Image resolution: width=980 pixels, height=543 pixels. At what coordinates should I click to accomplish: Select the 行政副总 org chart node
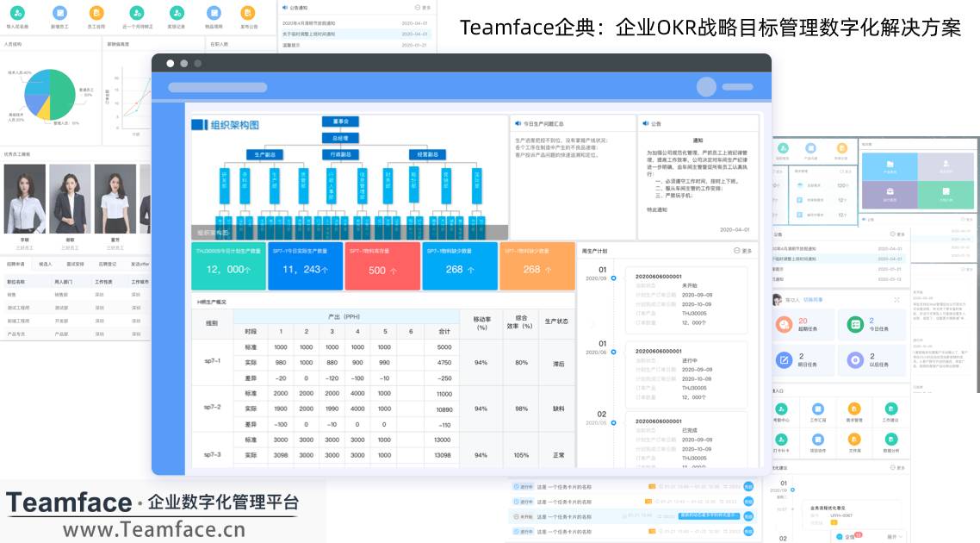(341, 154)
